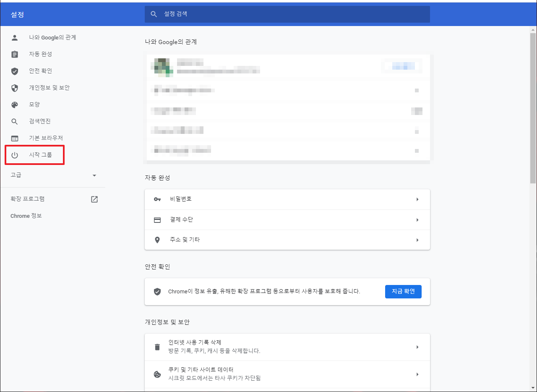Click the 고급 label in the sidebar
Viewport: 537px width, 392px height.
[16, 175]
